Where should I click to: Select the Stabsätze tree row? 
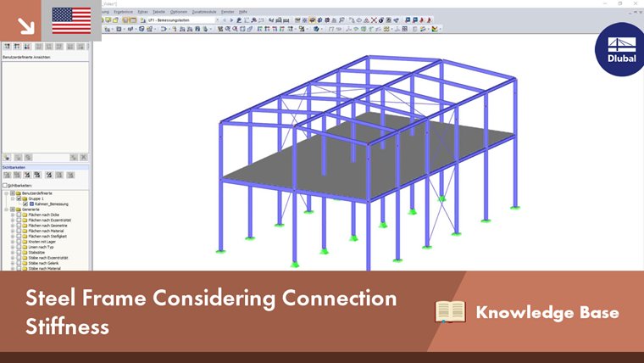pos(36,253)
